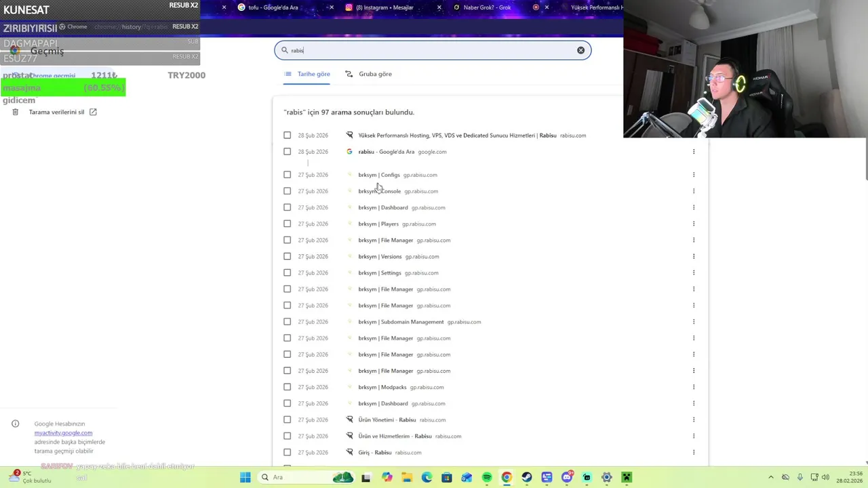Launch Minecraft from the taskbar
This screenshot has width=868, height=488.
[x=627, y=477]
